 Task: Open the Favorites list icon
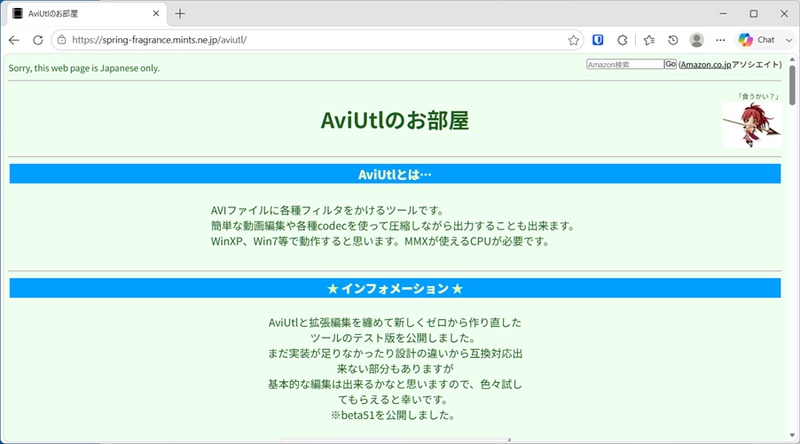[649, 40]
